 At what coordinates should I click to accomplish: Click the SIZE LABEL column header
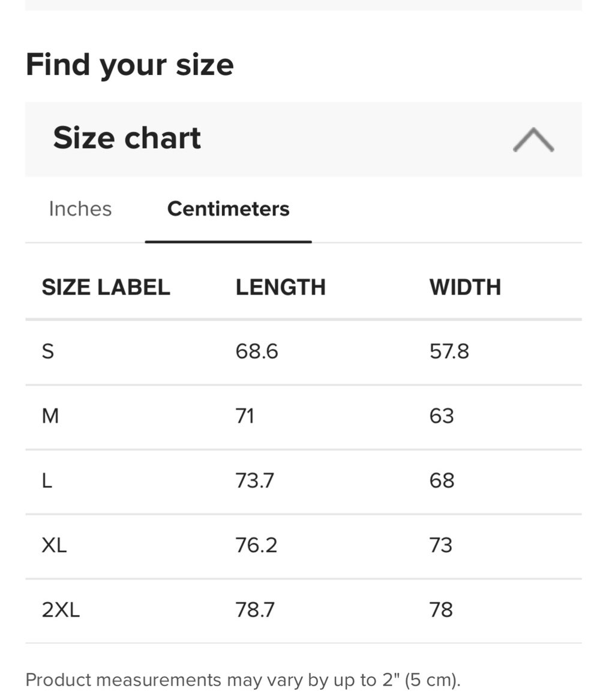[106, 287]
